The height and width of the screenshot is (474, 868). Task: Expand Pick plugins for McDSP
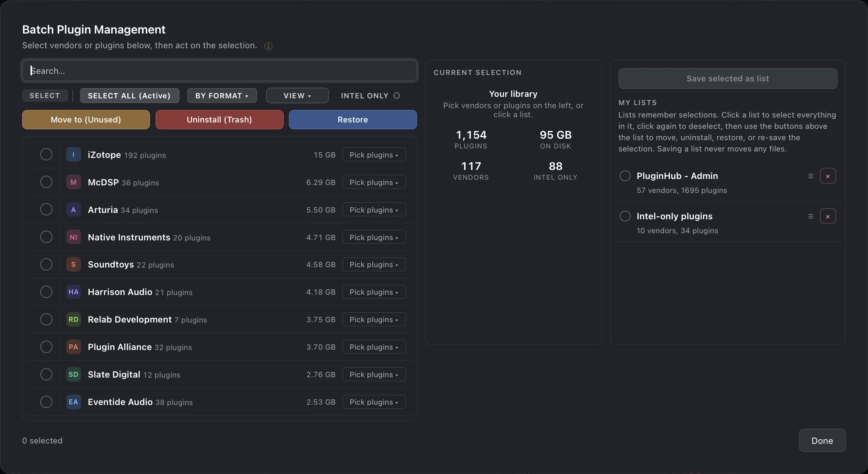(374, 182)
